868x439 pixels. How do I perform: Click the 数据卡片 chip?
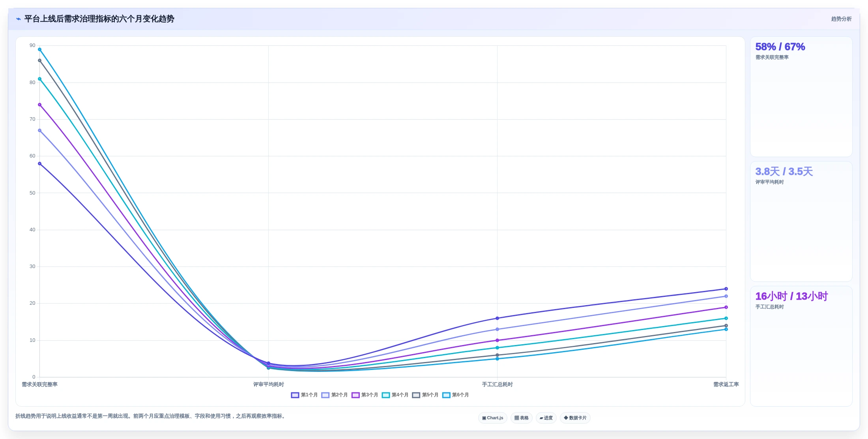[575, 418]
